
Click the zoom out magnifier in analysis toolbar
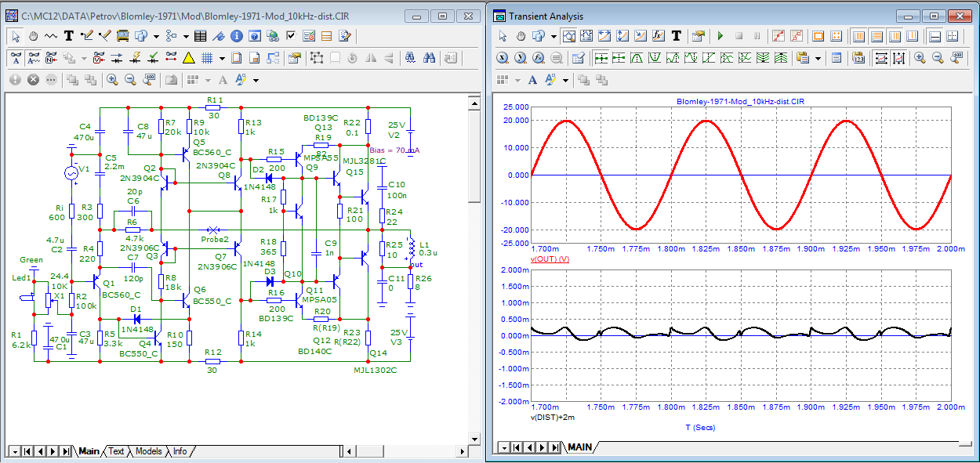(x=937, y=57)
